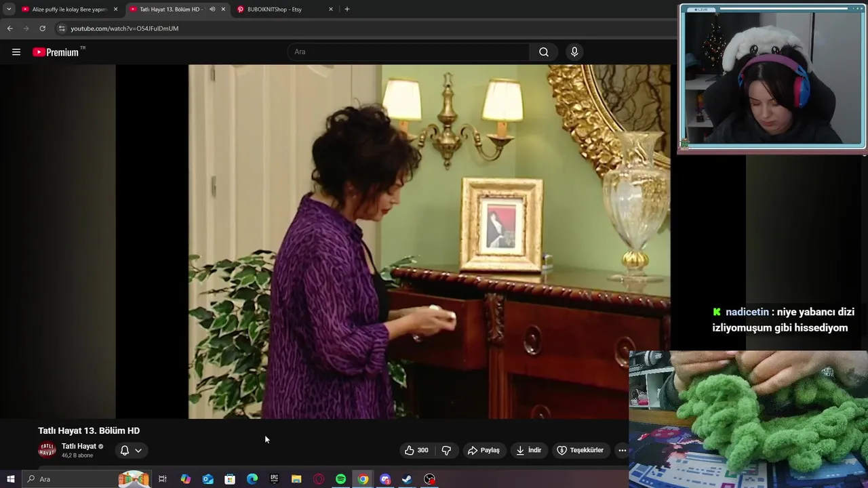Image resolution: width=868 pixels, height=488 pixels.
Task: Go back in browser history
Action: (9, 28)
